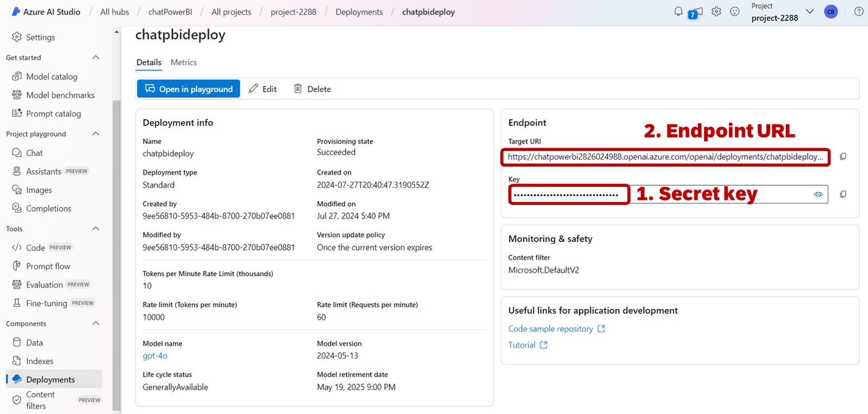Collapse the Get started section
The width and height of the screenshot is (868, 414).
96,57
